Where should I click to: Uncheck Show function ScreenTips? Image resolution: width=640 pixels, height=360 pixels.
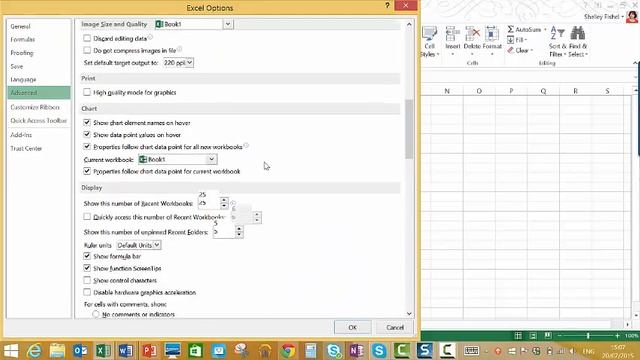point(87,268)
